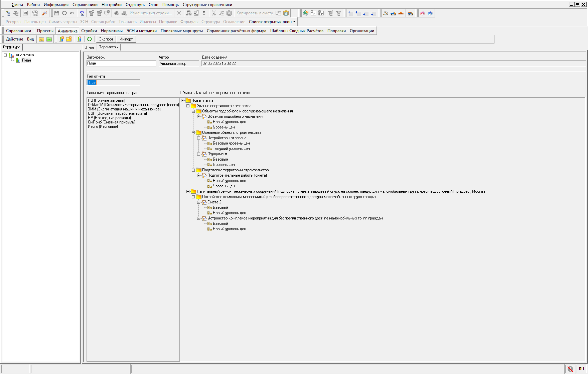Click the floppy disk save icon
Screen dimensions: 588x374
56,13
